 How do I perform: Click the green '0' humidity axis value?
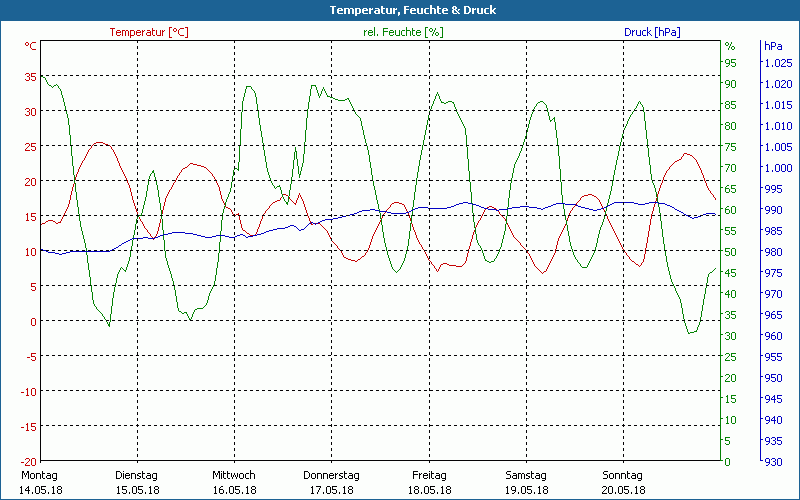[x=728, y=462]
